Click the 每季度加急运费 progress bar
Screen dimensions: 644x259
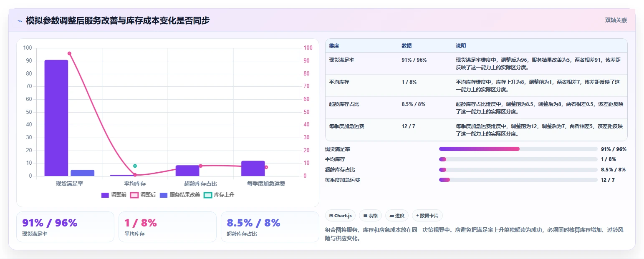tap(518, 180)
